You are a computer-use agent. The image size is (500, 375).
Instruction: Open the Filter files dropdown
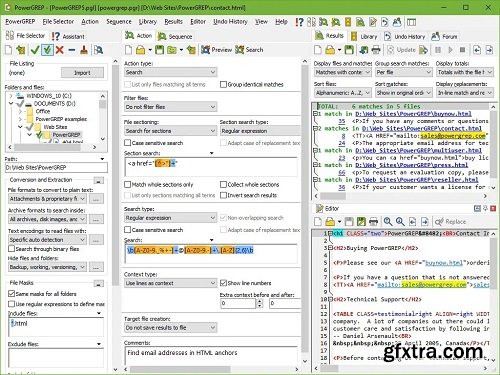[170, 107]
